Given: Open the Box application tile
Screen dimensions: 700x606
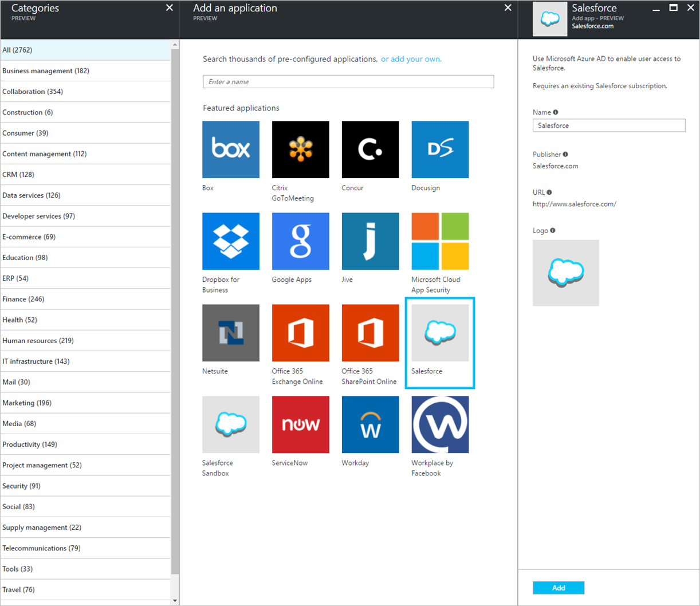Looking at the screenshot, I should [x=231, y=149].
